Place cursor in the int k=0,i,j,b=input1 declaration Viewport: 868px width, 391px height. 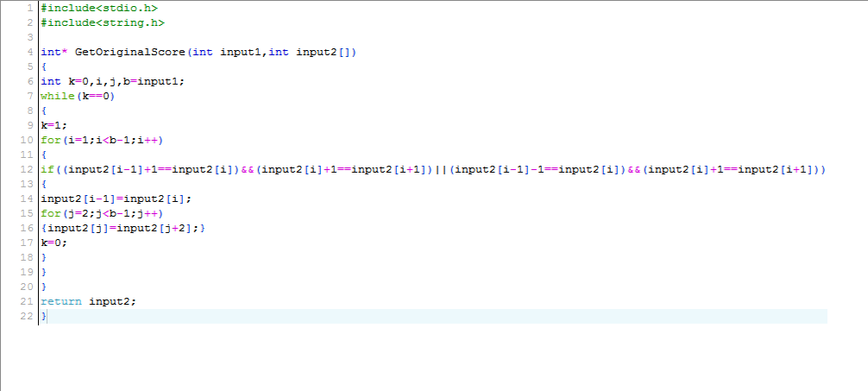113,81
